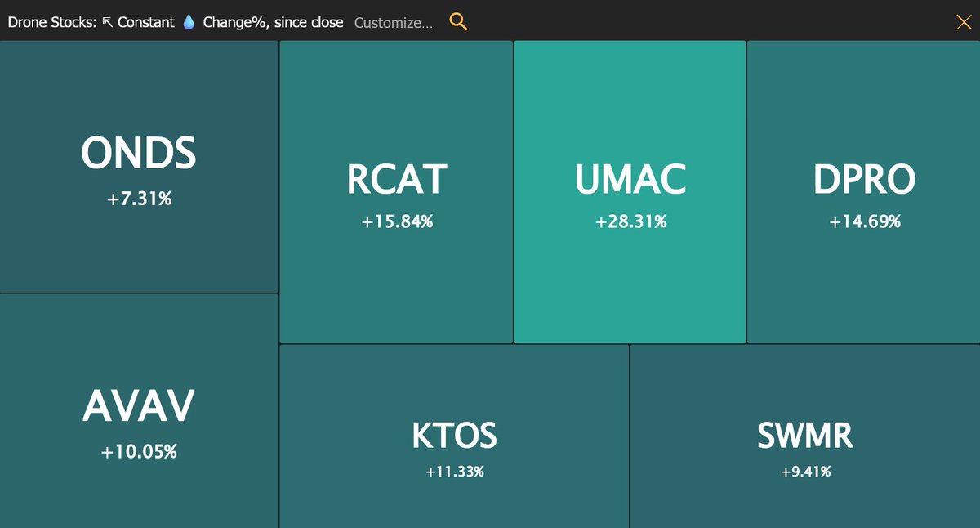Screen dimensions: 980x528
Task: Click the Drone Stocks title label
Action: coord(52,22)
